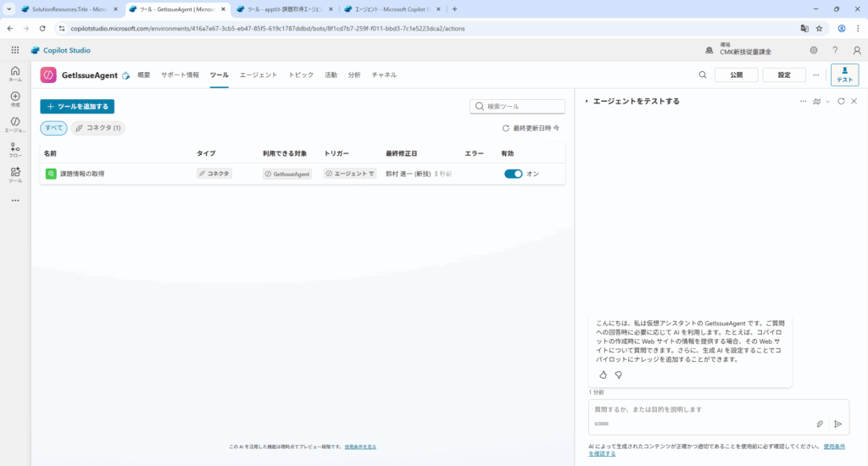Open the Flows (フロー) sidebar icon

tap(15, 149)
